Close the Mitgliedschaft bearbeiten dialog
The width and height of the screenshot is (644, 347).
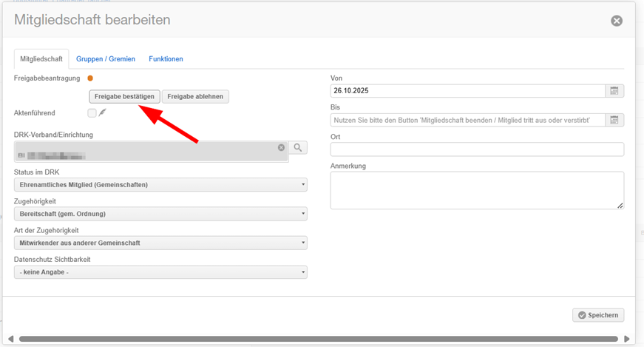pyautogui.click(x=616, y=21)
